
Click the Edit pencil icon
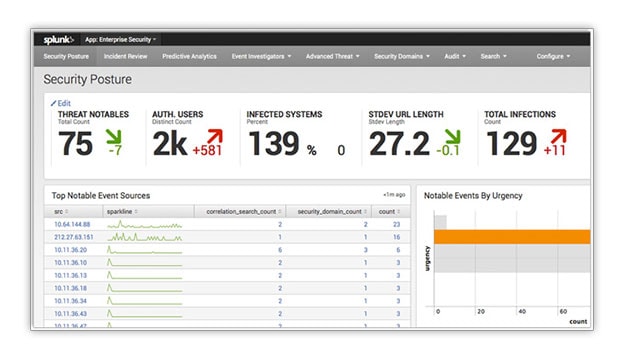click(53, 103)
